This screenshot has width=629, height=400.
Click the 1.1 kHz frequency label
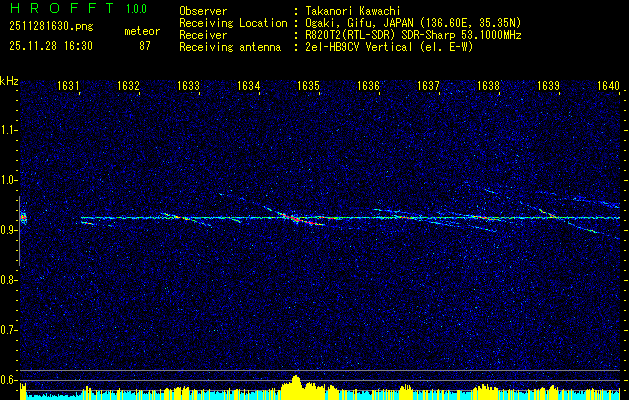pyautogui.click(x=8, y=130)
